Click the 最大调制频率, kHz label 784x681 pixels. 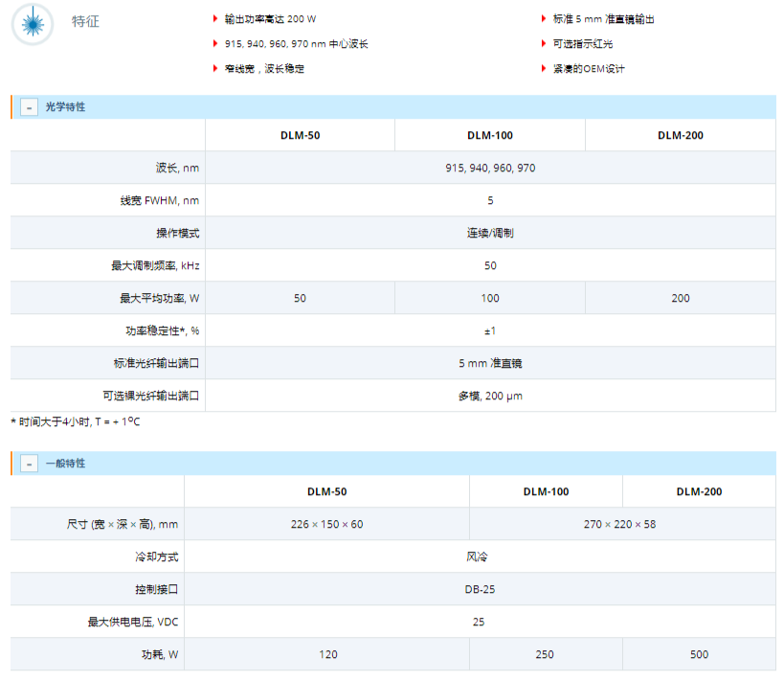155,265
